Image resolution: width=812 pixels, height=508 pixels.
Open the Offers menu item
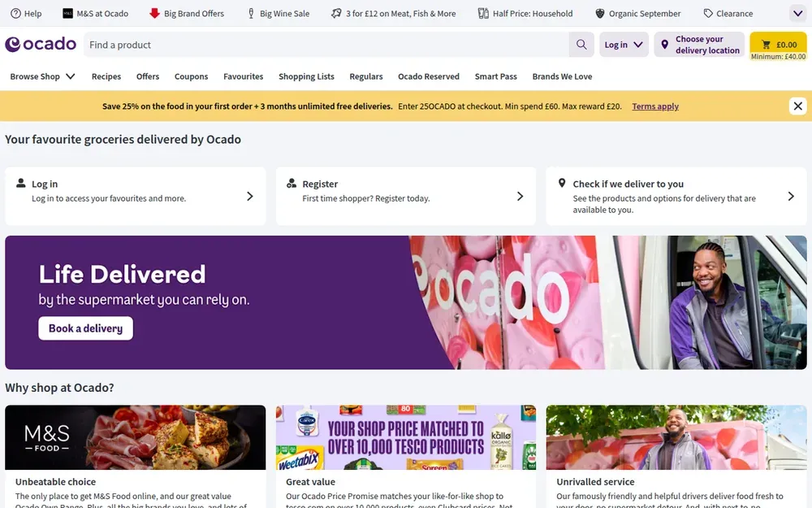coord(148,76)
